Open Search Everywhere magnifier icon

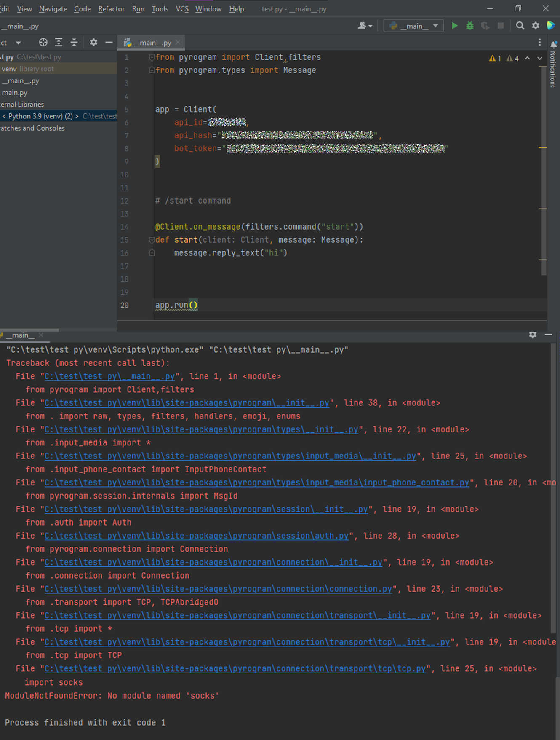pos(520,26)
